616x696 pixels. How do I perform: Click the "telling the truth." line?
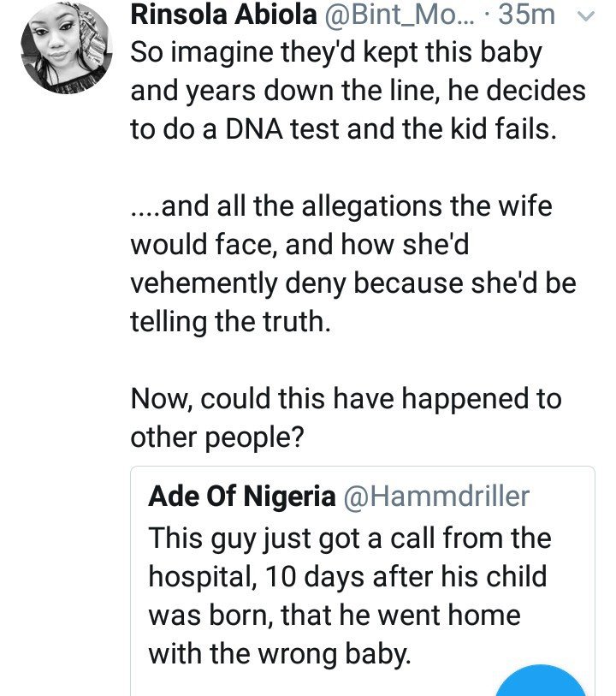coord(229,320)
